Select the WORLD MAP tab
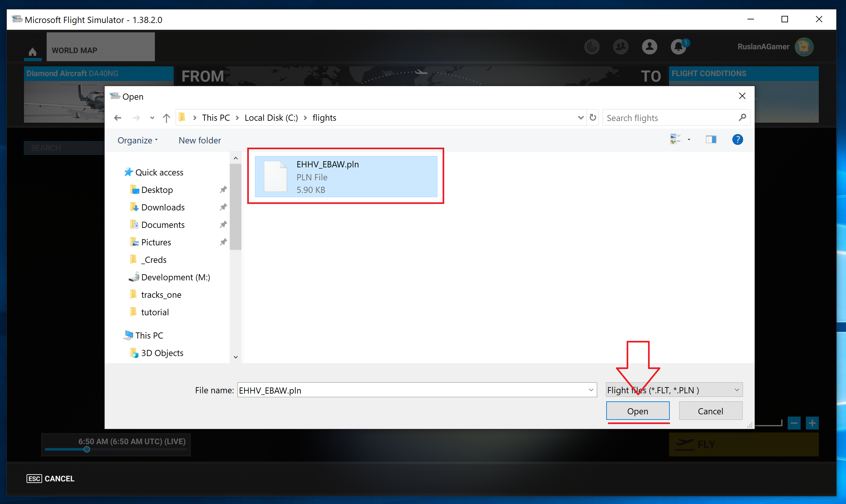The image size is (846, 504). tap(101, 47)
